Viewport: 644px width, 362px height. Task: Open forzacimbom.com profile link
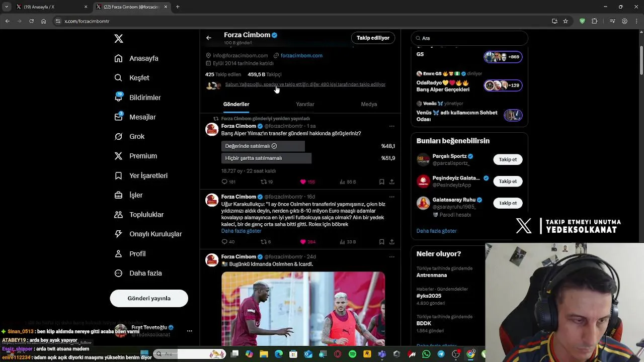coord(301,55)
